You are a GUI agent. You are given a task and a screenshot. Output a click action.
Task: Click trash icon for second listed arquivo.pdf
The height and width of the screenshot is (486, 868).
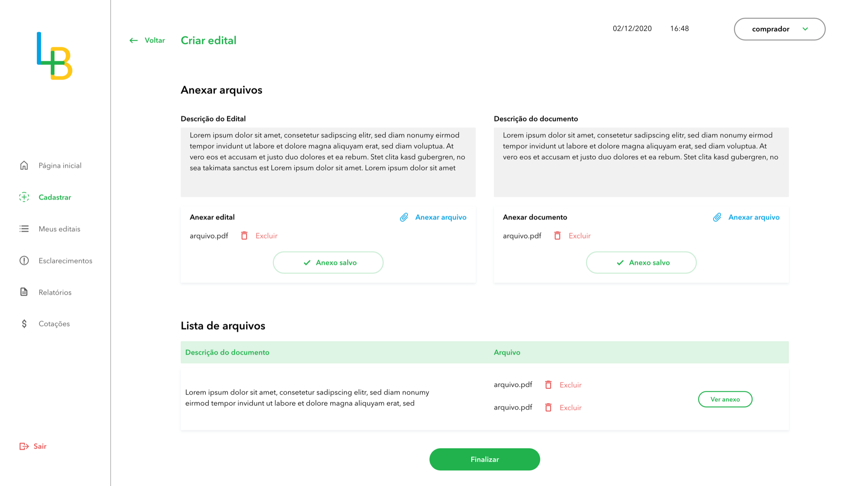548,407
